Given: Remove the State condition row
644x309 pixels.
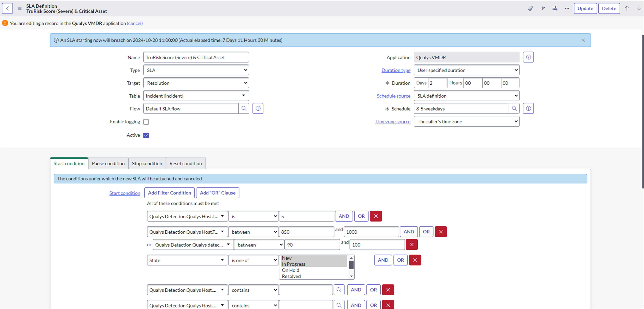Looking at the screenshot, I should [x=415, y=260].
